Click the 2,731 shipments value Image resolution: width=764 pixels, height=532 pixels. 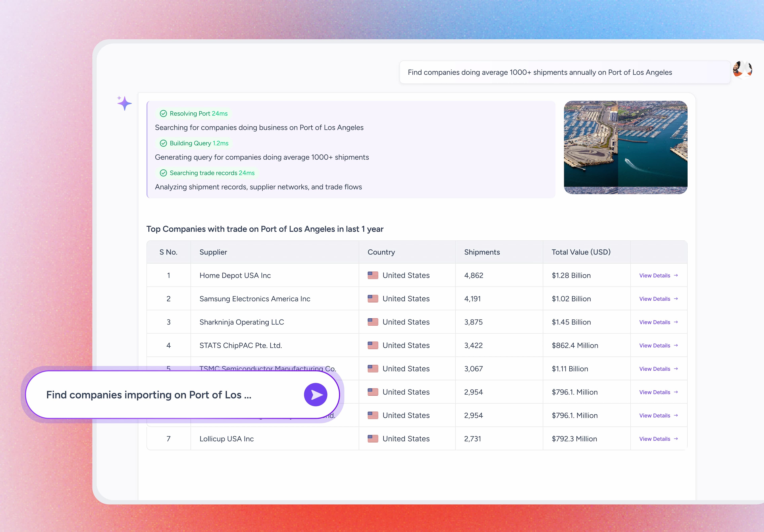(x=473, y=438)
